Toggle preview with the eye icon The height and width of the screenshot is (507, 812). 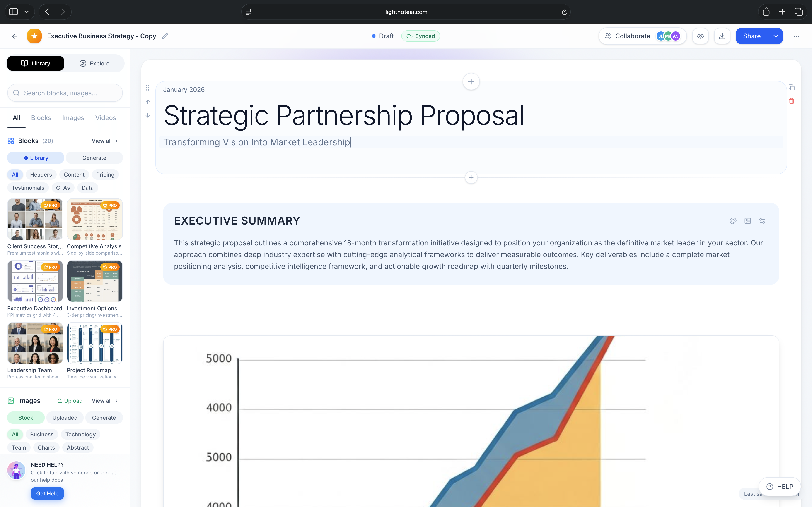coord(700,36)
